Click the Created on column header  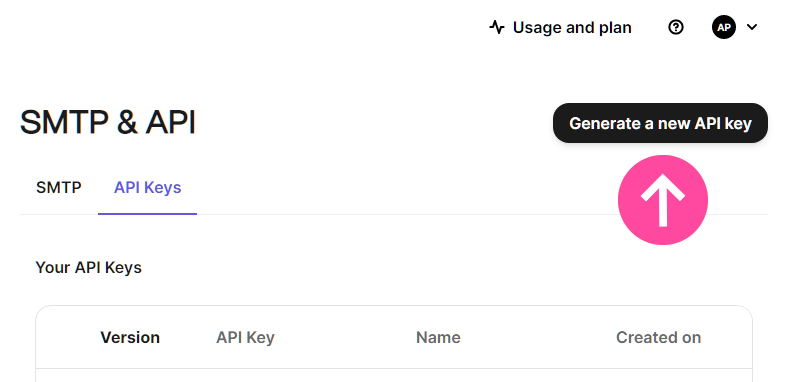[658, 337]
